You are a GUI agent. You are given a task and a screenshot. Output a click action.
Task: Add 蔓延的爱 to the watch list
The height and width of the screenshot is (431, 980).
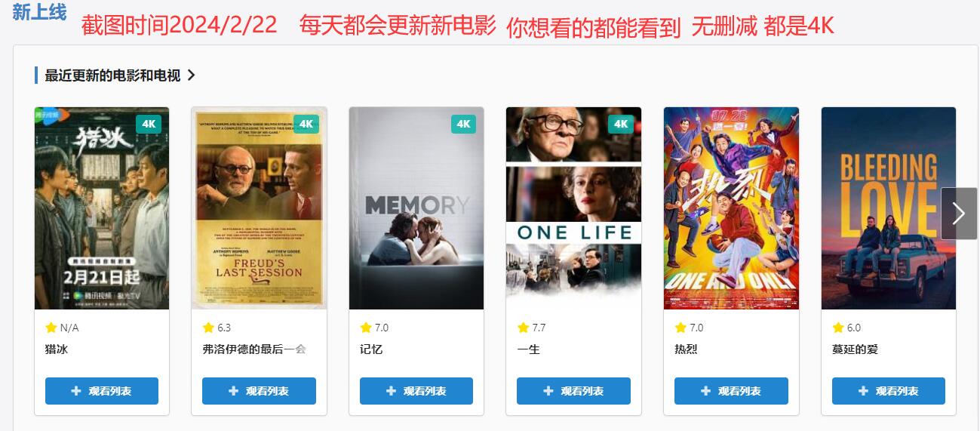[889, 391]
